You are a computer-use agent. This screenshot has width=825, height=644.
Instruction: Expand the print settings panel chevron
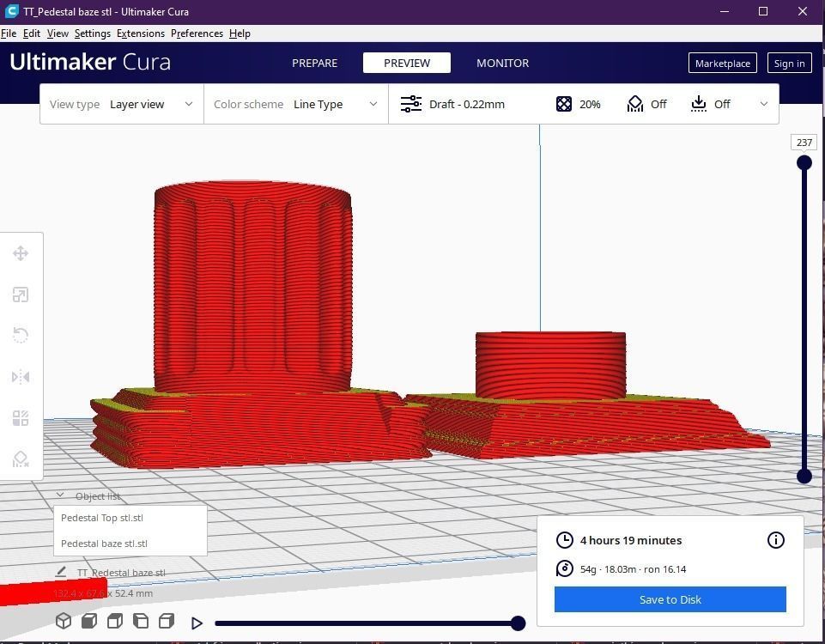click(764, 104)
